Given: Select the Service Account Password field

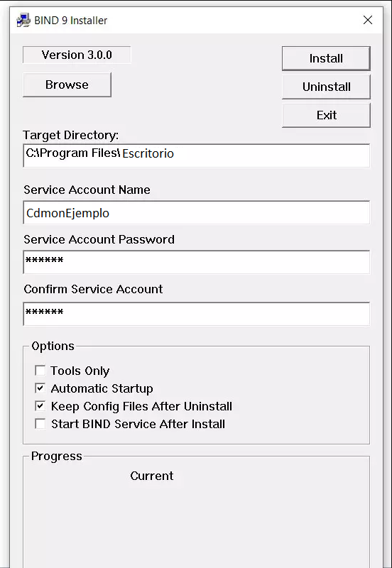Looking at the screenshot, I should click(197, 262).
